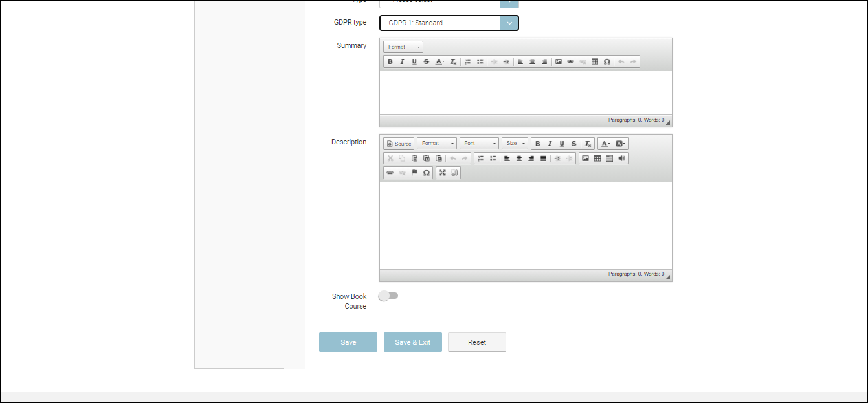
Task: Insert a link in the Description editor
Action: 390,173
